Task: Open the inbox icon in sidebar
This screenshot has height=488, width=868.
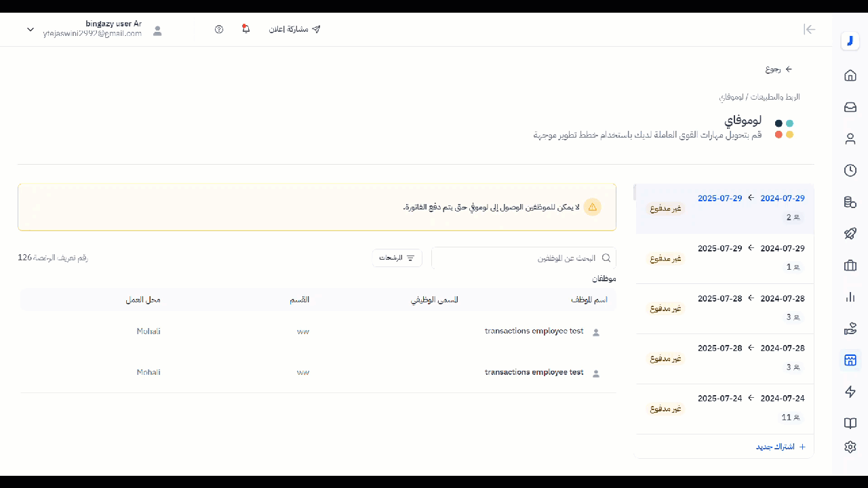Action: pos(850,107)
